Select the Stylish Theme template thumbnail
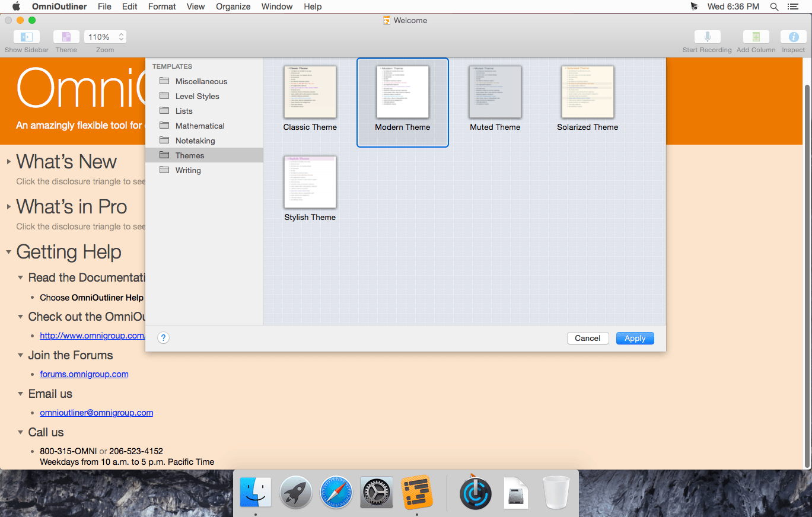 point(310,182)
